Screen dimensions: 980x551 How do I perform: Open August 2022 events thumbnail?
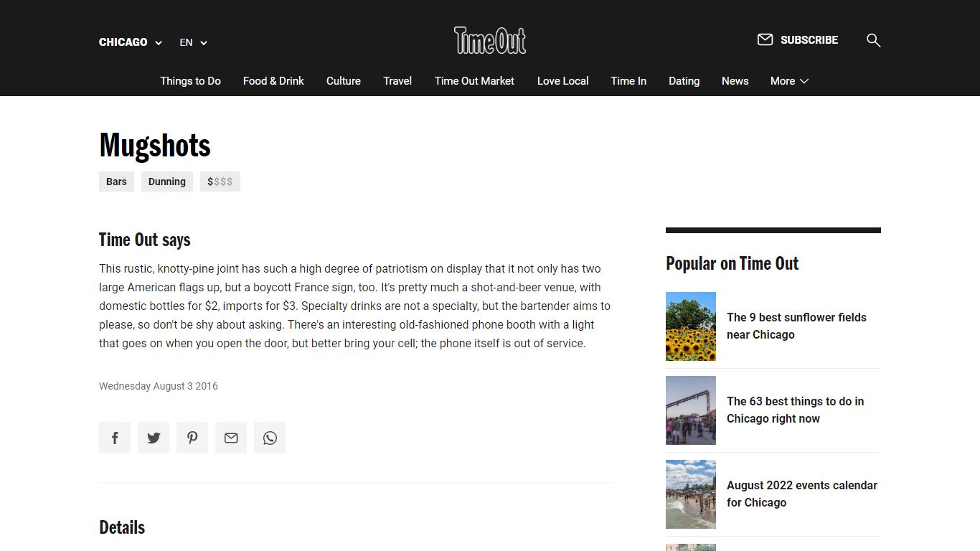point(691,494)
